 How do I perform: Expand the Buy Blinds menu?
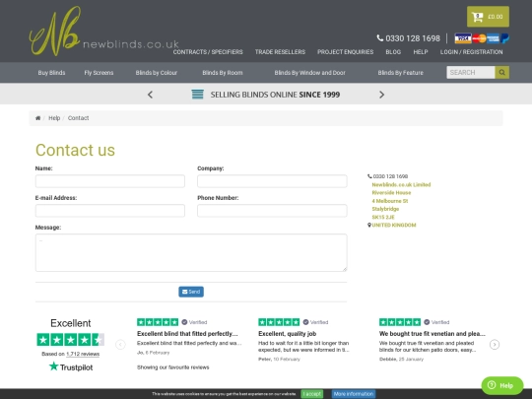tap(51, 73)
